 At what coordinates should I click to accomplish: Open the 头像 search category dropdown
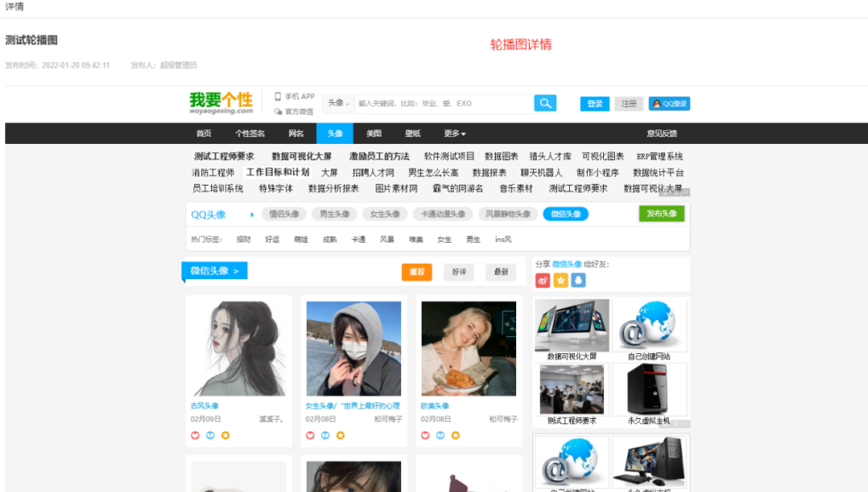coord(338,103)
